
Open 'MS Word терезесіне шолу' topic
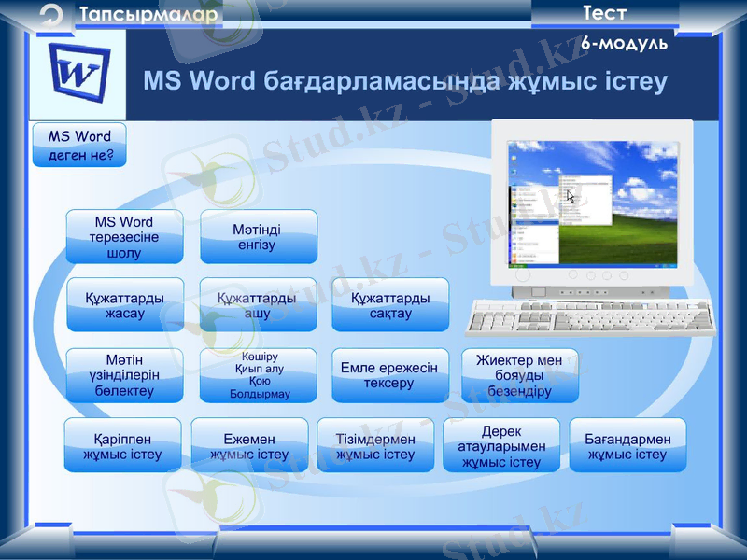click(124, 237)
